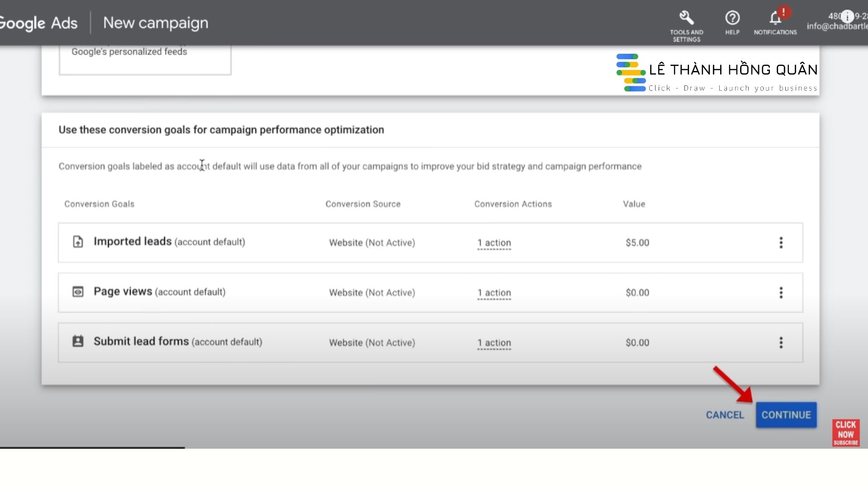Click the Lê Thành Hồng Quân logo
Image resolution: width=868 pixels, height=488 pixels.
click(717, 73)
